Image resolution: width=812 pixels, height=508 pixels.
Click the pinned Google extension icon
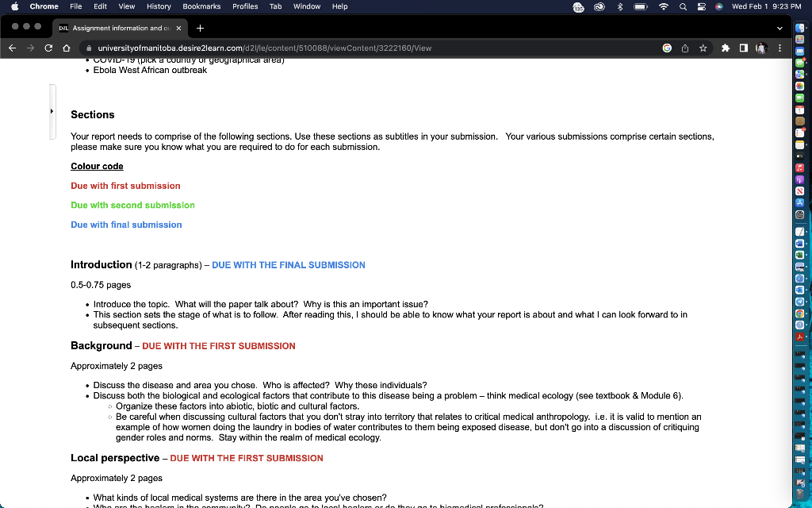tap(666, 48)
